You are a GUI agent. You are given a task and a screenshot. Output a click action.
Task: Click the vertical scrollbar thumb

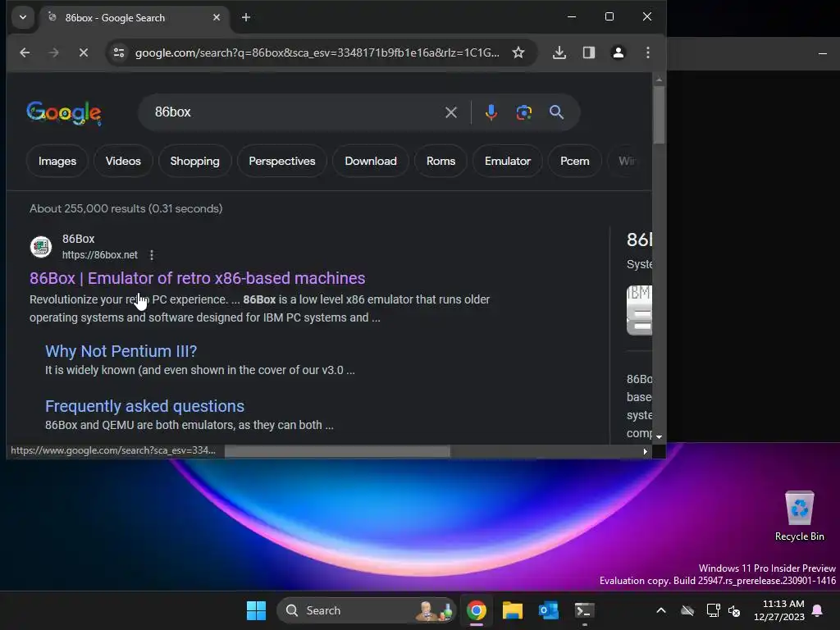coord(659,115)
